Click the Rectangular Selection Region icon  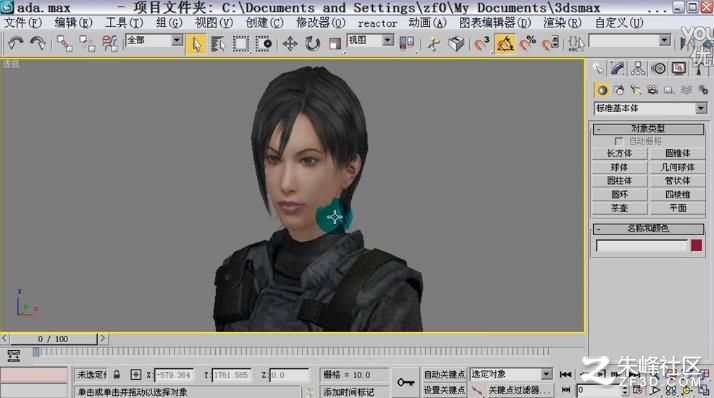coord(240,44)
